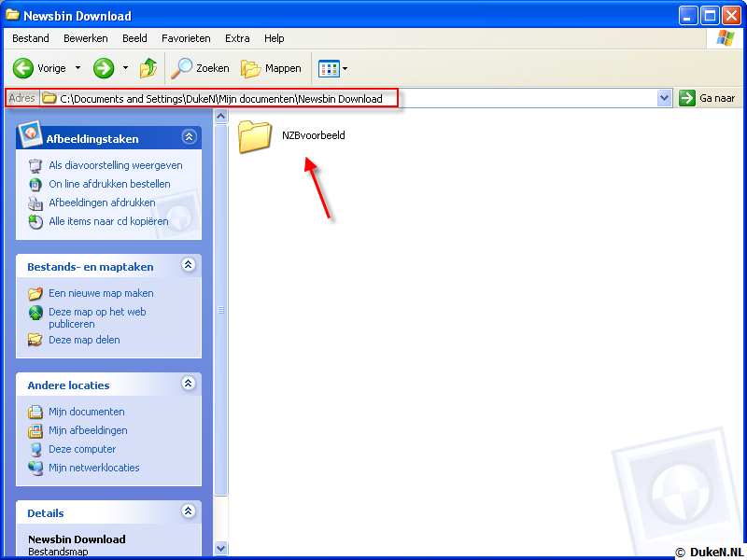Click the online print ordering icon

(35, 184)
